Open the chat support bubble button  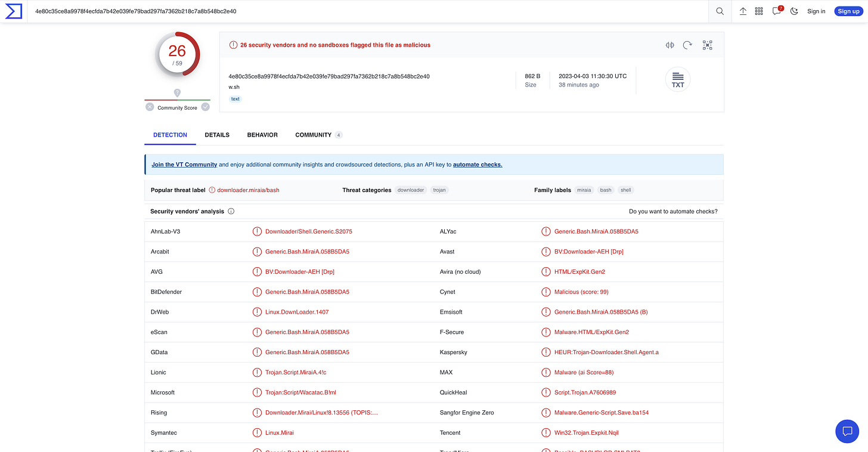(847, 431)
